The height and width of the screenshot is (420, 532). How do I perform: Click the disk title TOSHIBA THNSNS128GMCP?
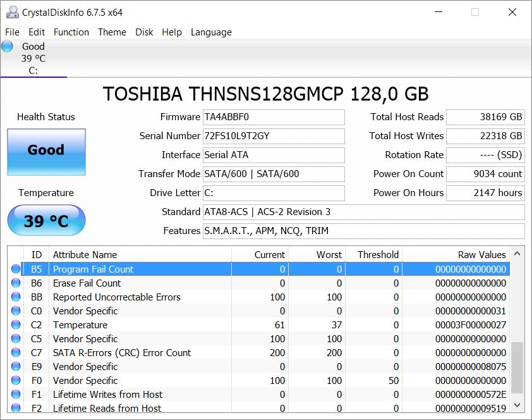[x=265, y=94]
